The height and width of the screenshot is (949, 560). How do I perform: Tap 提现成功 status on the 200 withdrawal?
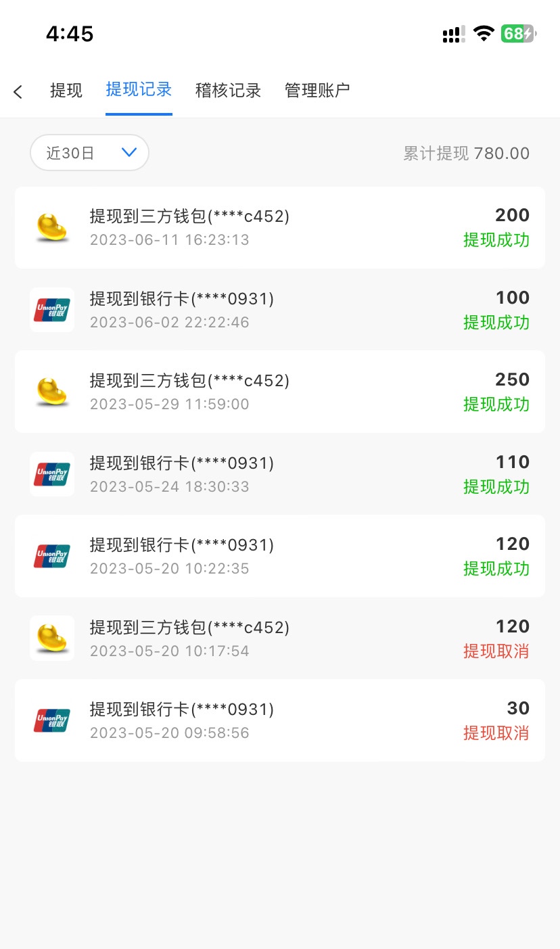496,240
